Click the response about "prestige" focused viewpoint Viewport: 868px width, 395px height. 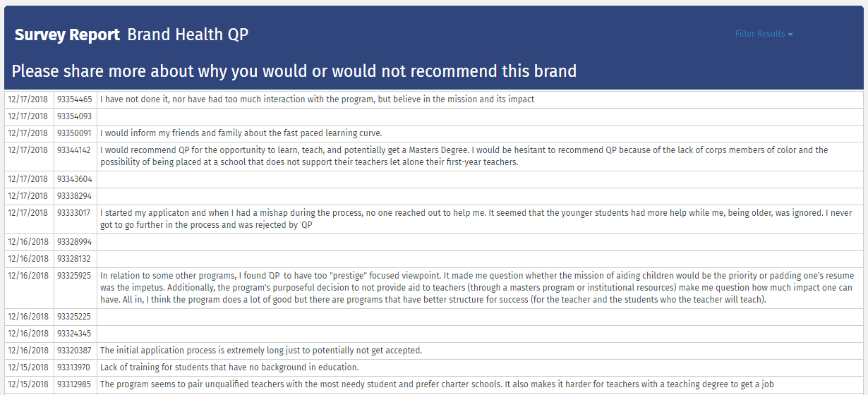[x=476, y=288]
